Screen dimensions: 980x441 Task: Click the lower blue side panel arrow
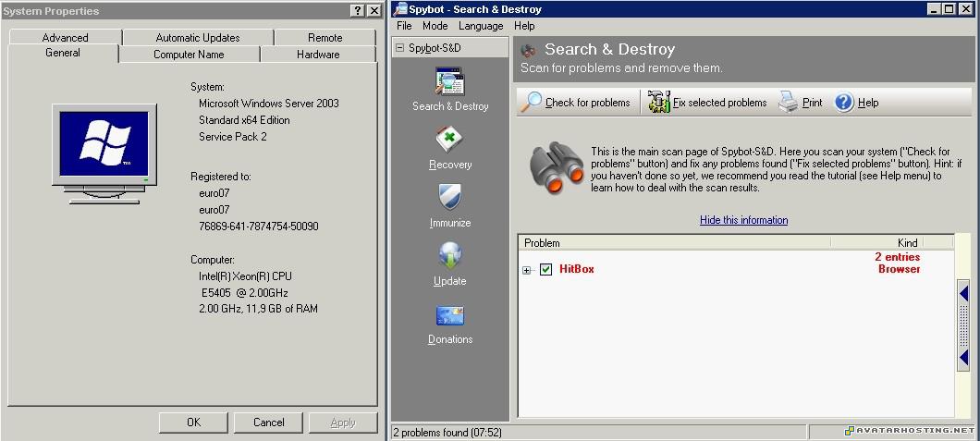963,357
